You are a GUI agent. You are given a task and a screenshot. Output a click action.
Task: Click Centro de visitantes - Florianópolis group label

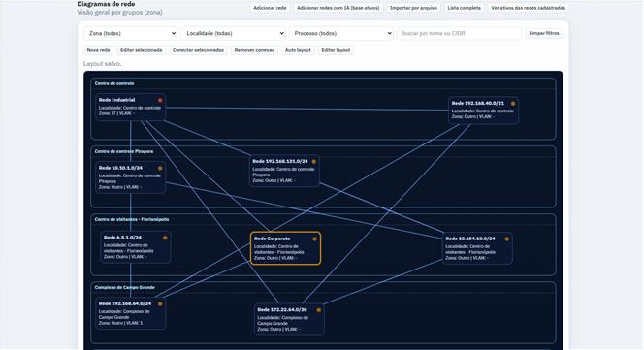click(x=132, y=219)
